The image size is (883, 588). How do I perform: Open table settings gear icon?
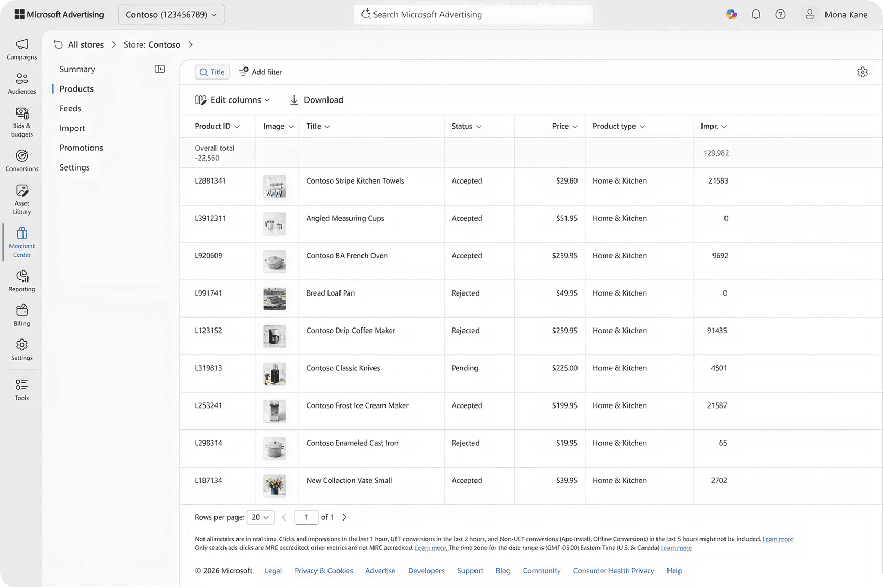pyautogui.click(x=863, y=72)
